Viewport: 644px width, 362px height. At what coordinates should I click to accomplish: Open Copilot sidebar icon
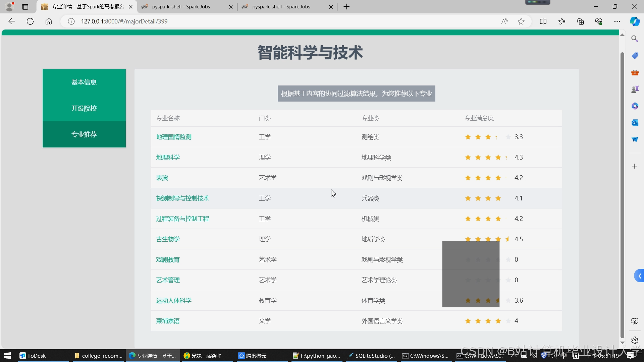pyautogui.click(x=635, y=21)
